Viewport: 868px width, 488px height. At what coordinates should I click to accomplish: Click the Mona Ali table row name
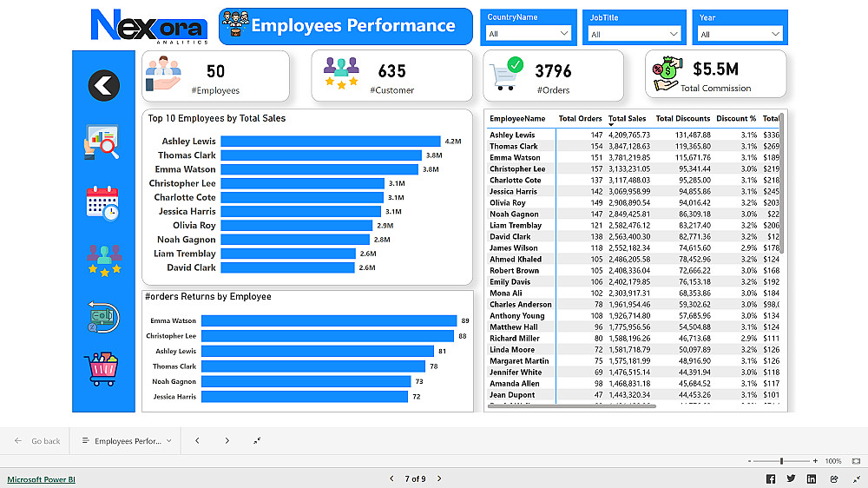click(x=505, y=293)
